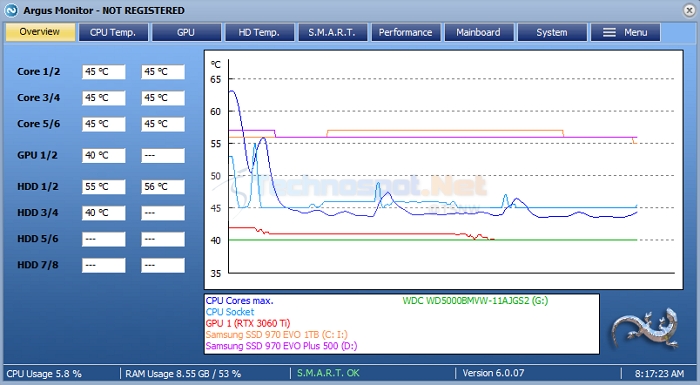The height and width of the screenshot is (385, 700).
Task: Click the GPU 1 (RTX 3060 Ti) legend entry
Action: click(x=248, y=323)
